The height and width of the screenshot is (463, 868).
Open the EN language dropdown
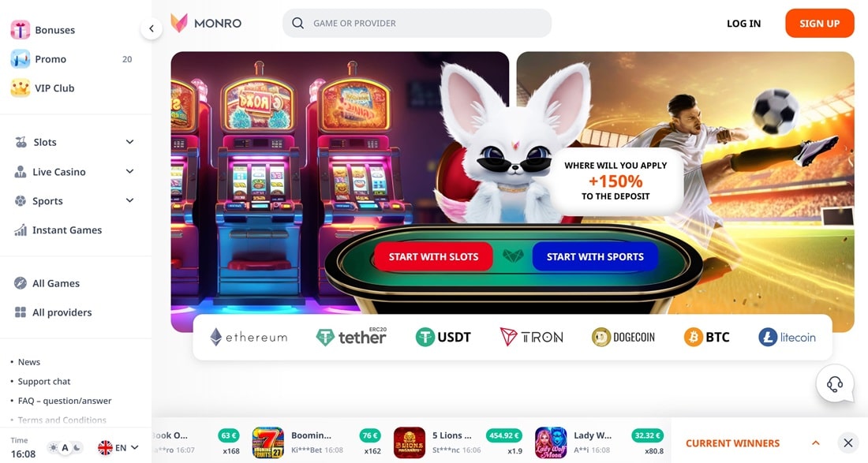[118, 447]
